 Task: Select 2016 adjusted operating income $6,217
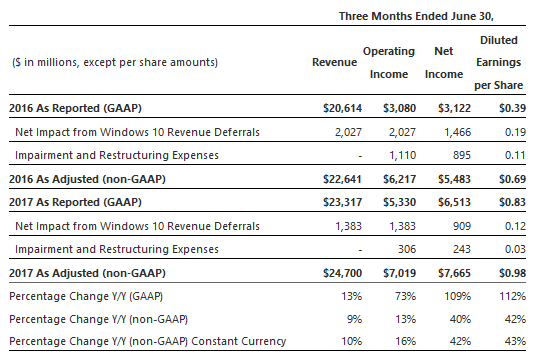tap(399, 179)
